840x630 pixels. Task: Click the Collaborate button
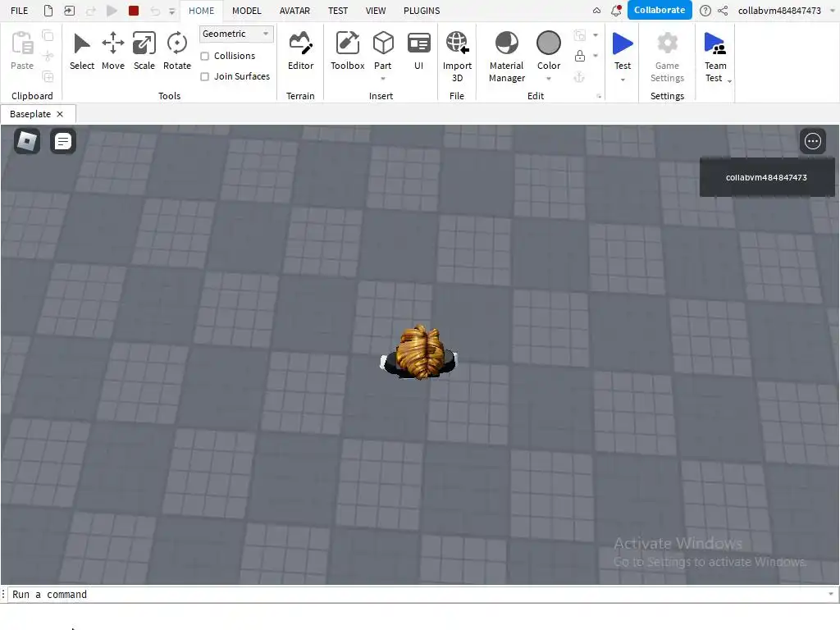pos(660,10)
